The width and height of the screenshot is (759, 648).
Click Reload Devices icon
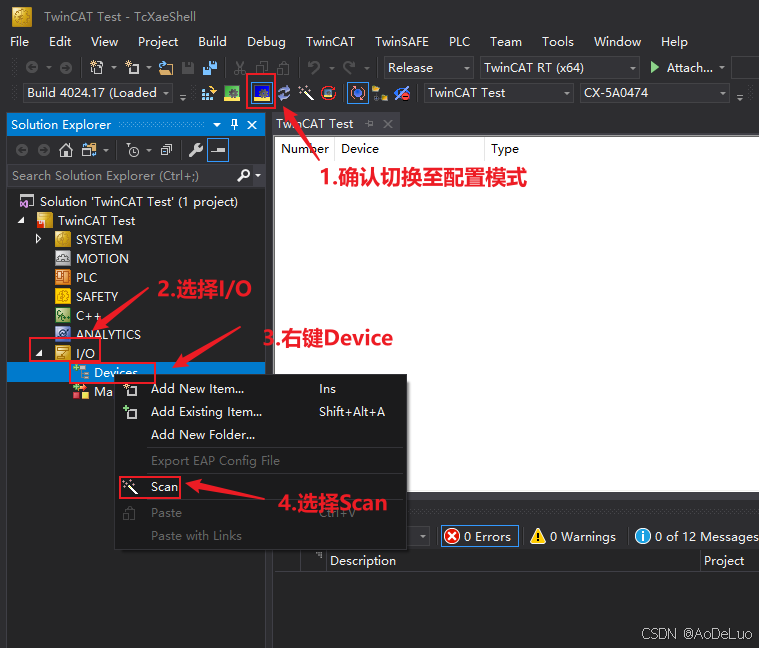coord(284,93)
